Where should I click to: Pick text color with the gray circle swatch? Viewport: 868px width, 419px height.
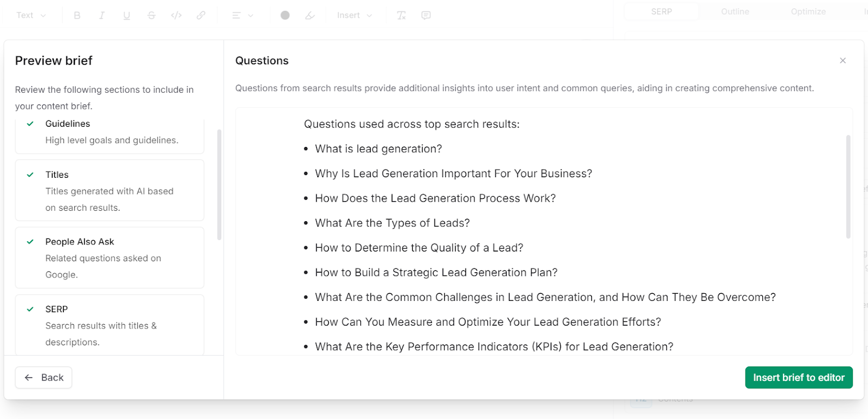(x=285, y=15)
